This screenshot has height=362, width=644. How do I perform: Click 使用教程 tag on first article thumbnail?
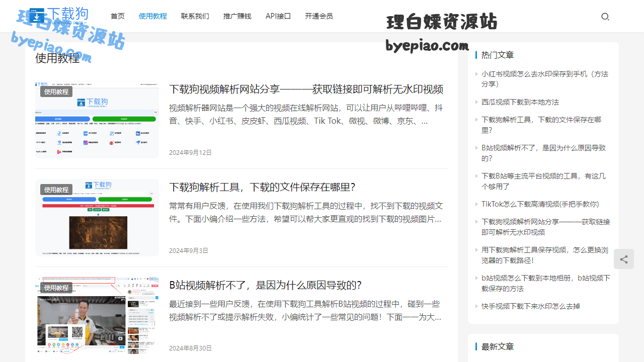(x=56, y=92)
